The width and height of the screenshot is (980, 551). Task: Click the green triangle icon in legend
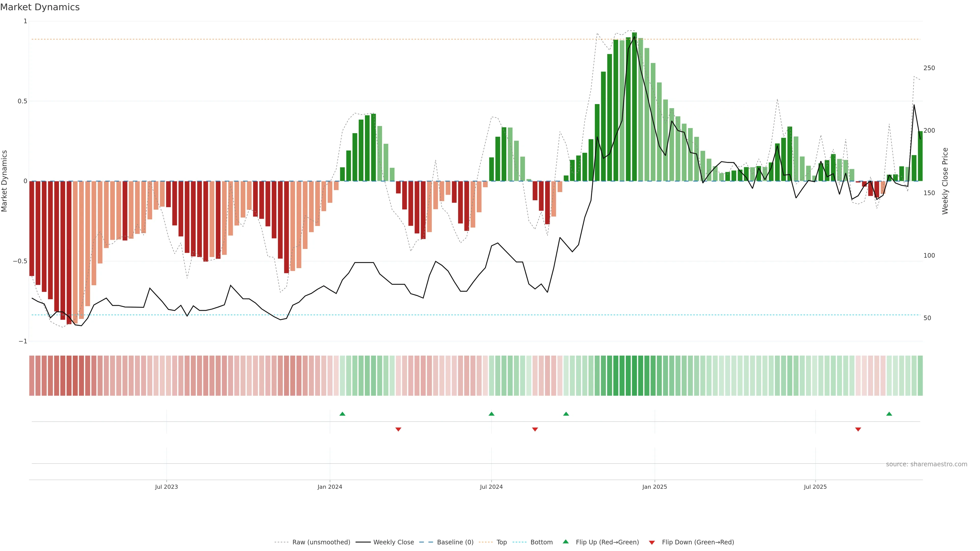(566, 542)
